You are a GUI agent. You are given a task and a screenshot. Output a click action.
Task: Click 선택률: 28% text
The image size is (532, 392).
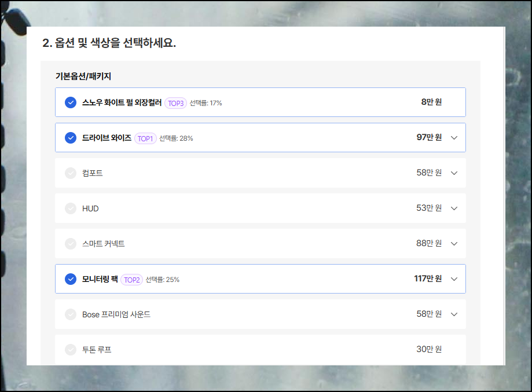[176, 138]
